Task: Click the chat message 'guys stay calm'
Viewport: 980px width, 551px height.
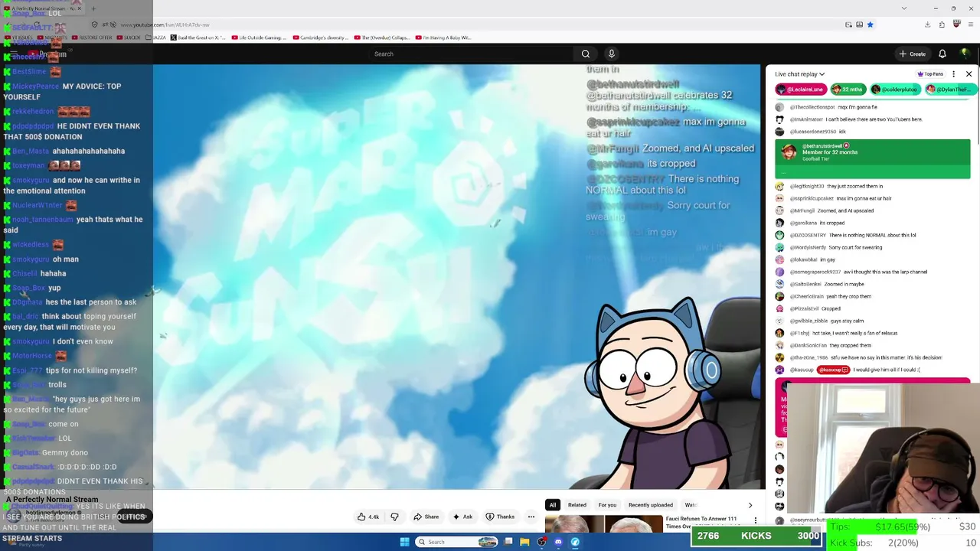Action: click(x=848, y=321)
